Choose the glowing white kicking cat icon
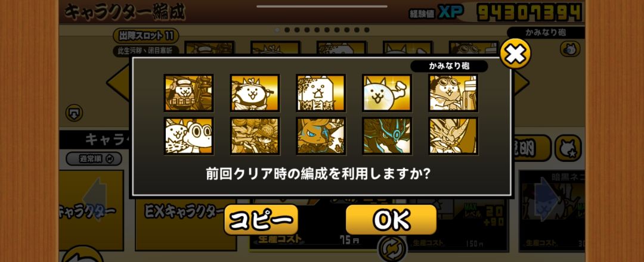Image resolution: width=644 pixels, height=262 pixels. 387,93
